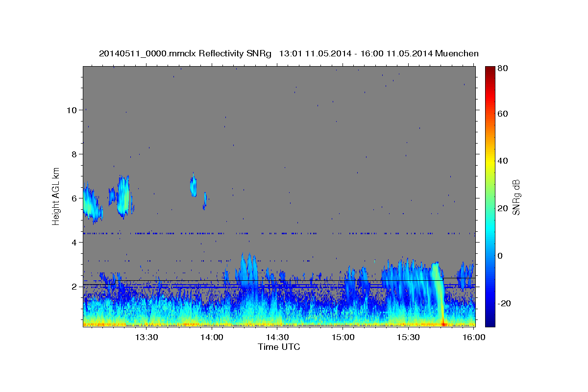Click the 'SNRg dB' colorbar label
Screen dimensions: 588x392
516,196
